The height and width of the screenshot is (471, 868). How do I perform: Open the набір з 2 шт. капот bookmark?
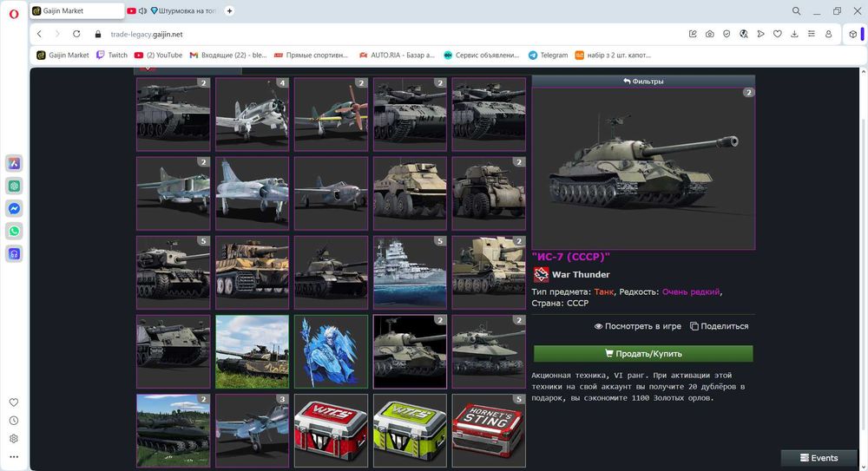[613, 55]
